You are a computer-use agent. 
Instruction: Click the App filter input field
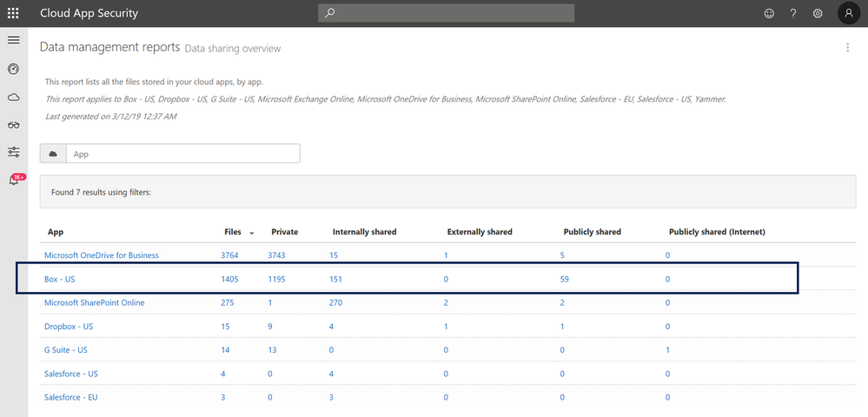(183, 154)
